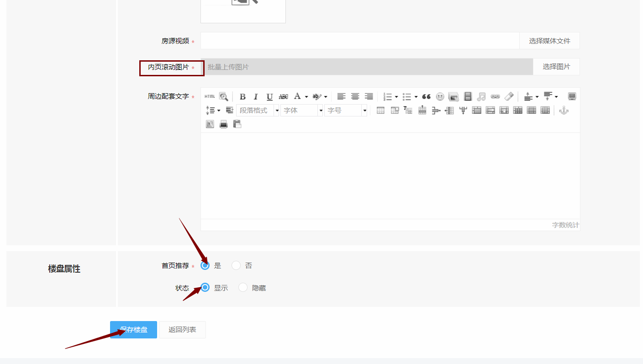643x364 pixels.
Task: Select 否 for 首页推荐
Action: (x=236, y=265)
